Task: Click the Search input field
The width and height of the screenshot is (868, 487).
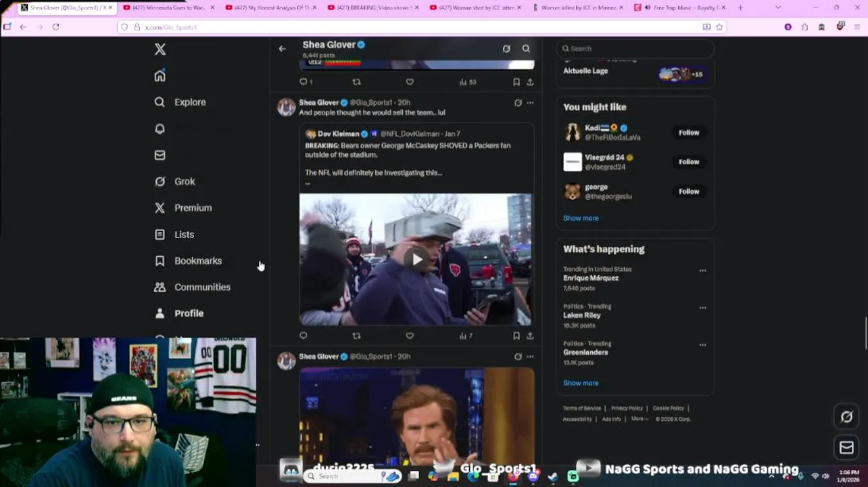Action: (635, 49)
